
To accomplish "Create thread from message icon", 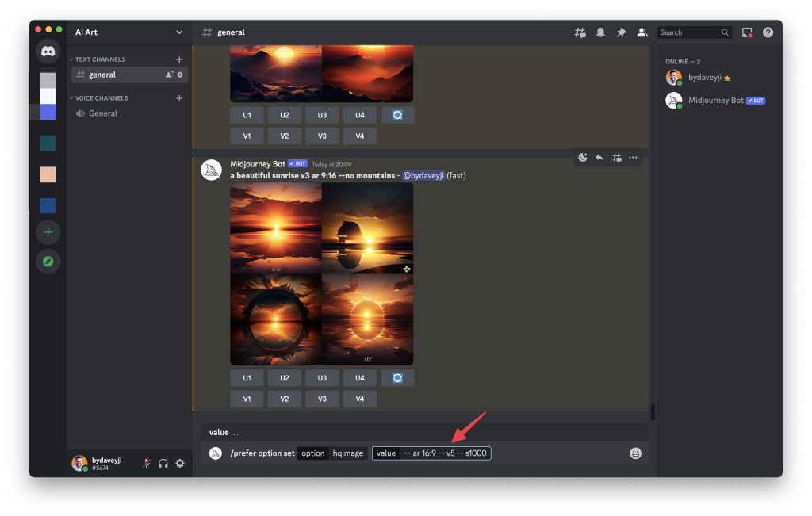I will tap(616, 157).
